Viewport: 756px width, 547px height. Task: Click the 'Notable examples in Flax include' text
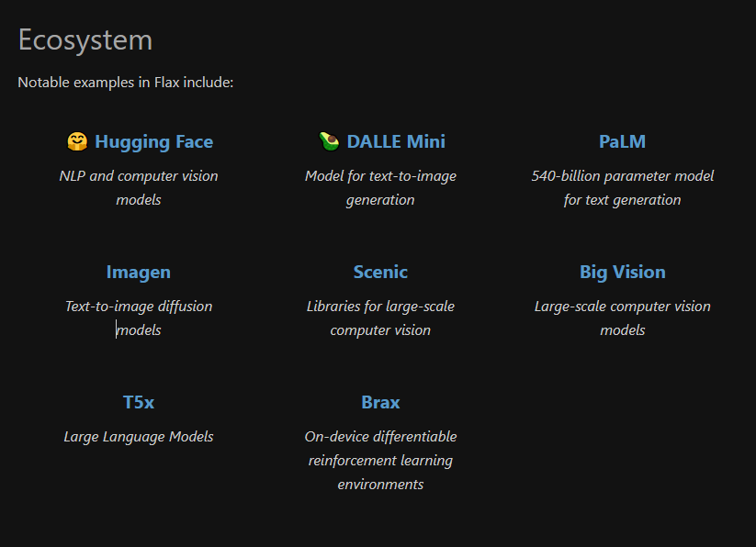126,83
